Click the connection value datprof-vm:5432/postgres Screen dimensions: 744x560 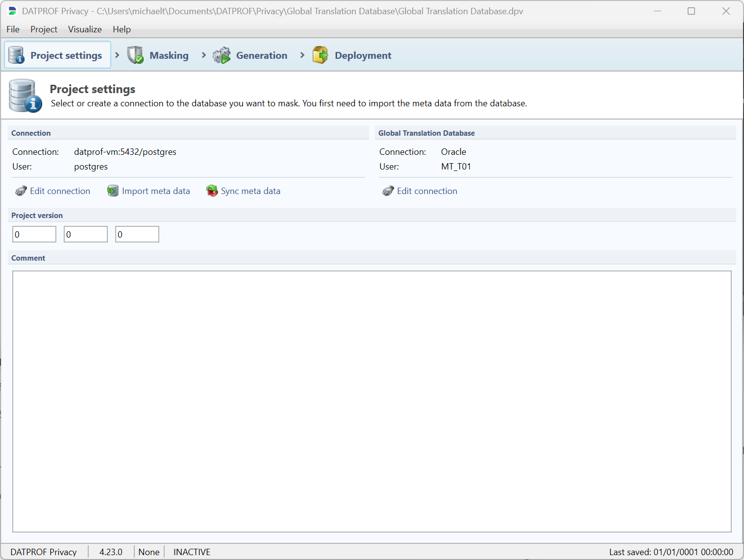pyautogui.click(x=125, y=152)
